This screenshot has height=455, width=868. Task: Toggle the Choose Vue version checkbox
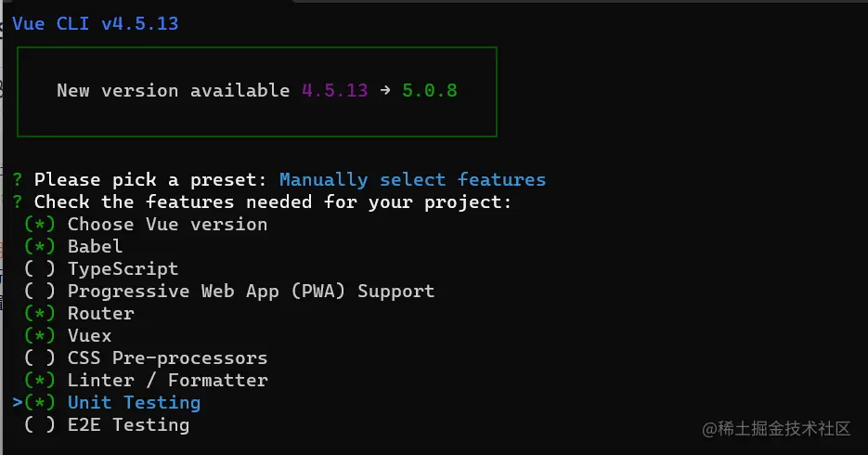pyautogui.click(x=40, y=225)
